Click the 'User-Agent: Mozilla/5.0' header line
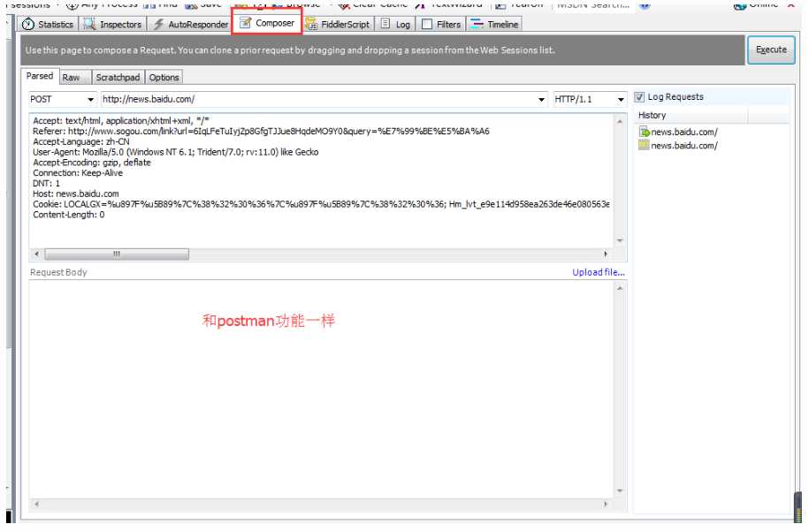This screenshot has height=532, width=809. point(175,152)
